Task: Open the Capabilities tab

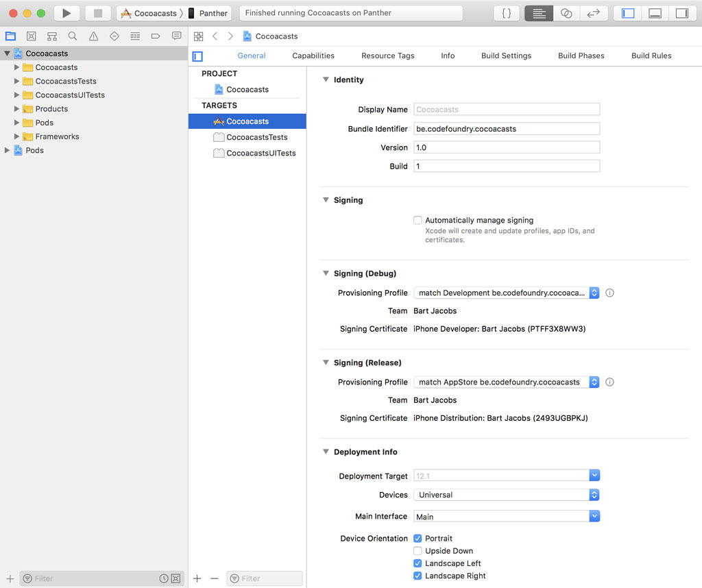Action: click(313, 56)
